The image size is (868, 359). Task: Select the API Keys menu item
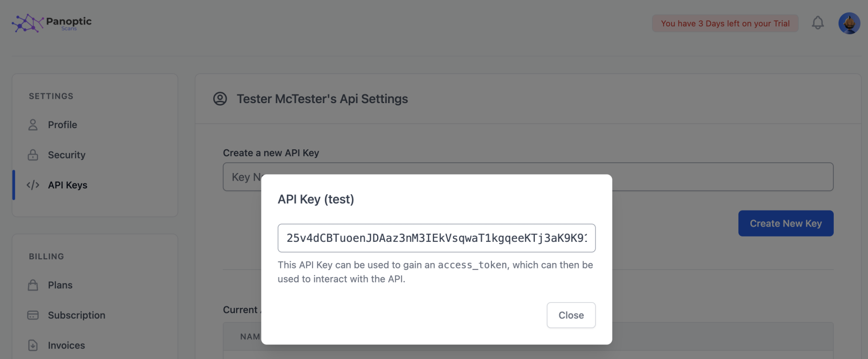[x=68, y=185]
